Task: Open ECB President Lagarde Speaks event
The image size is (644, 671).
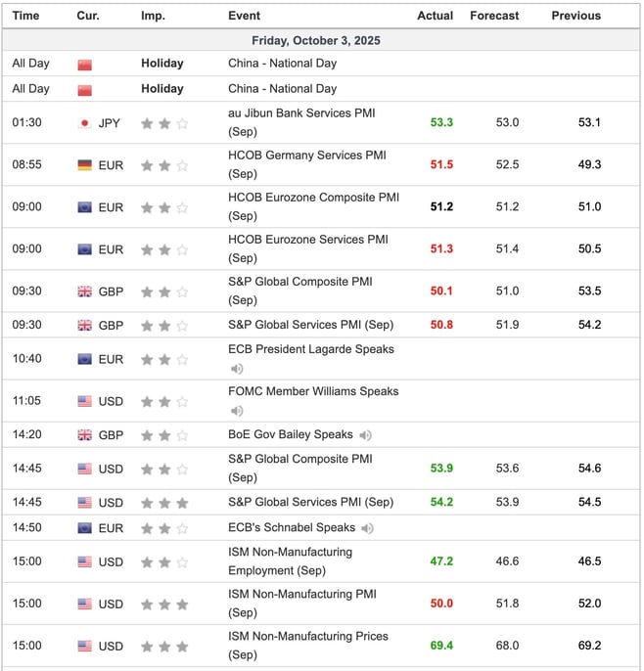Action: point(310,349)
